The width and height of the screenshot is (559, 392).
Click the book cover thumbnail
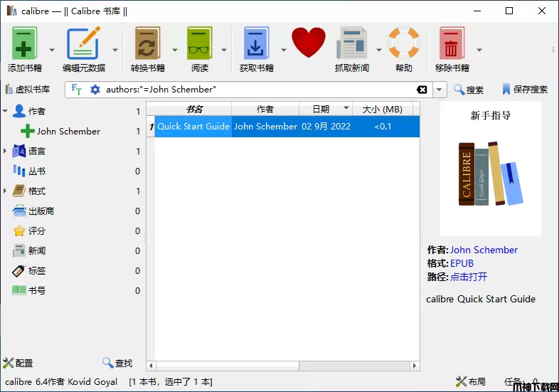tap(491, 169)
